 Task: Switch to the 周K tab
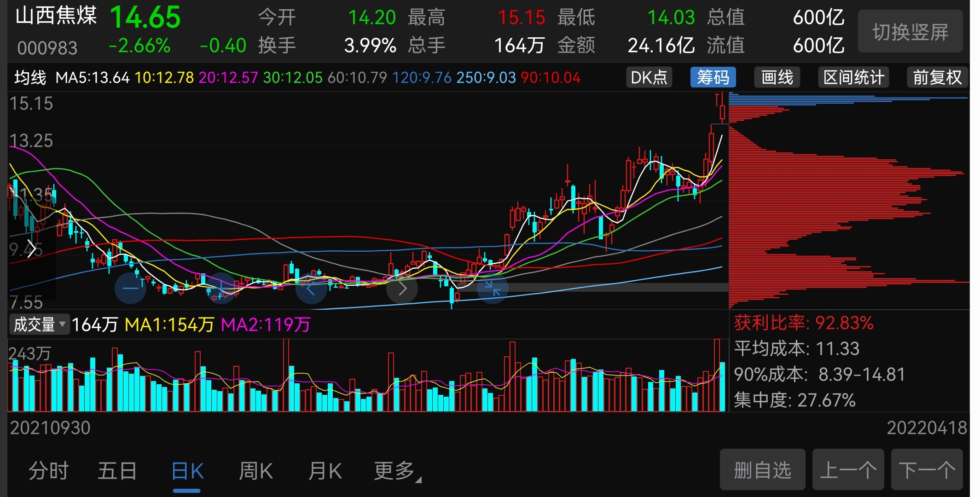[256, 471]
